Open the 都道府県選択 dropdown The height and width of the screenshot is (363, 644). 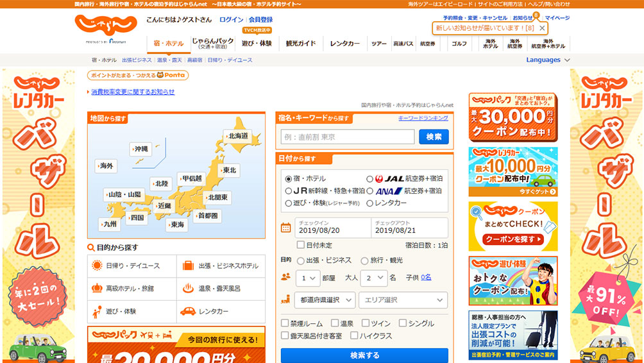point(325,300)
